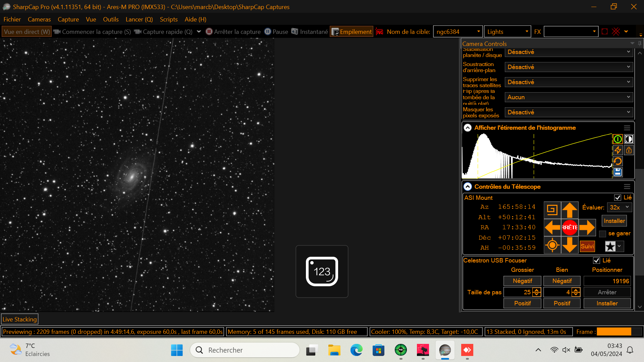
Task: Open the Masquer les pixels exposés dropdown
Action: click(x=569, y=112)
